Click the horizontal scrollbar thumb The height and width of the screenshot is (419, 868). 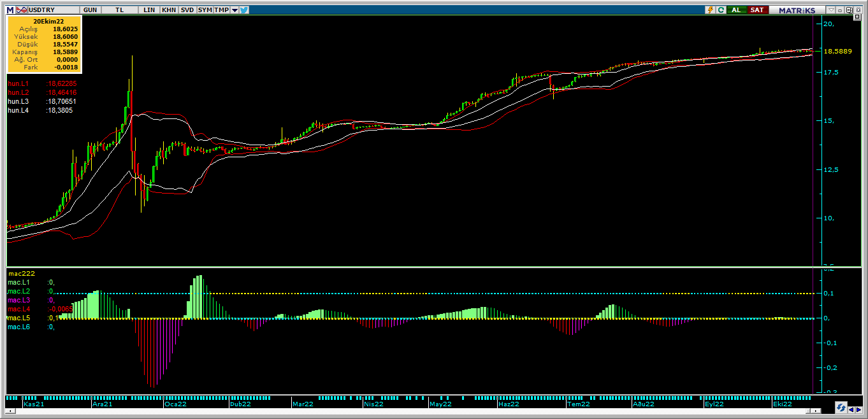click(x=808, y=411)
